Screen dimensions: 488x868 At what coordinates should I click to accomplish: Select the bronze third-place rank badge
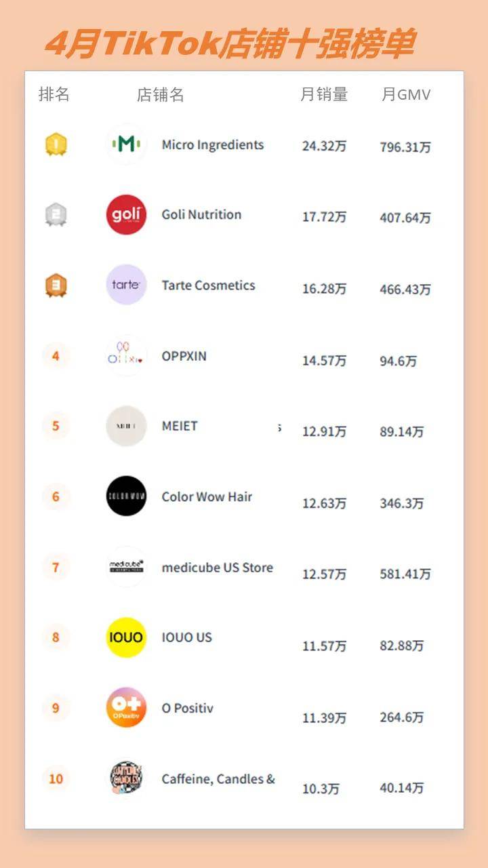(56, 285)
